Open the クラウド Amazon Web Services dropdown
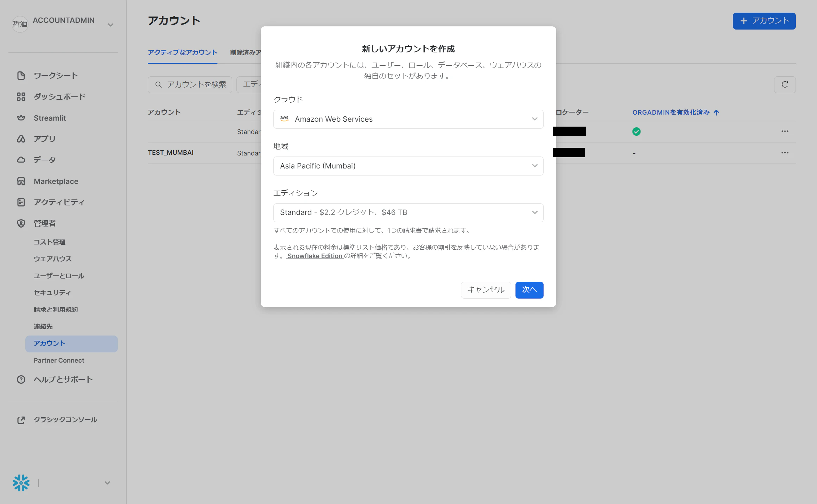 point(408,119)
